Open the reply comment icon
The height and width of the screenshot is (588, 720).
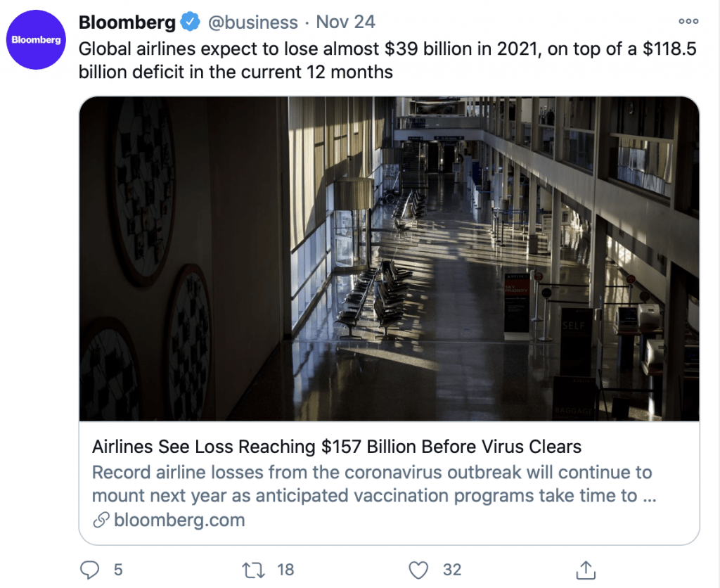pyautogui.click(x=89, y=570)
